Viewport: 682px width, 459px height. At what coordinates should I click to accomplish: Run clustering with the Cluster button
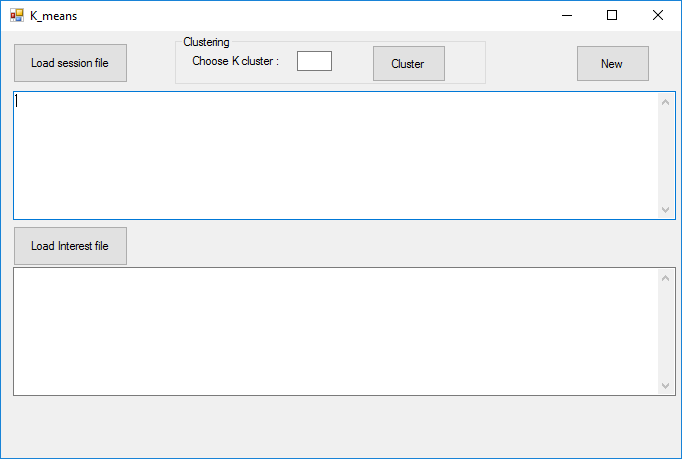[x=408, y=64]
